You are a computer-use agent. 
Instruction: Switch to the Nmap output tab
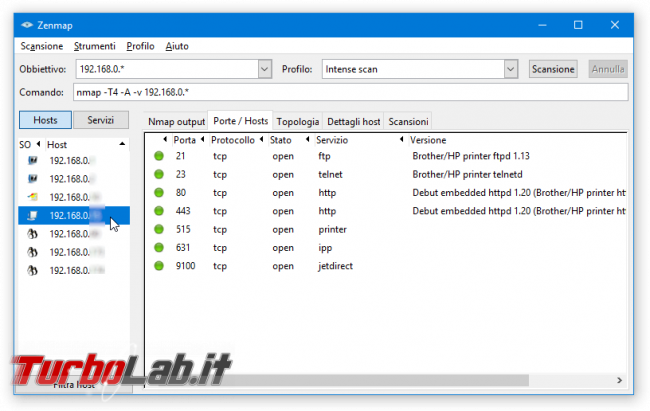177,122
